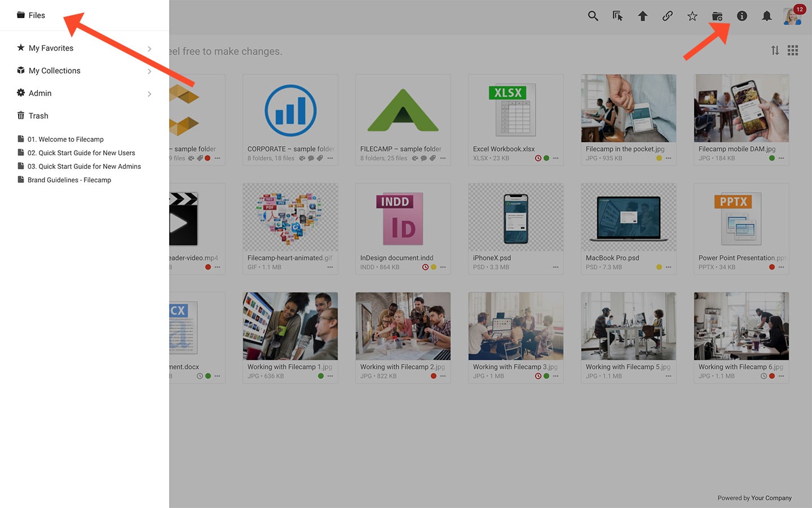Click green label dot on Filecamp mobile DAM.jpg

coord(771,158)
